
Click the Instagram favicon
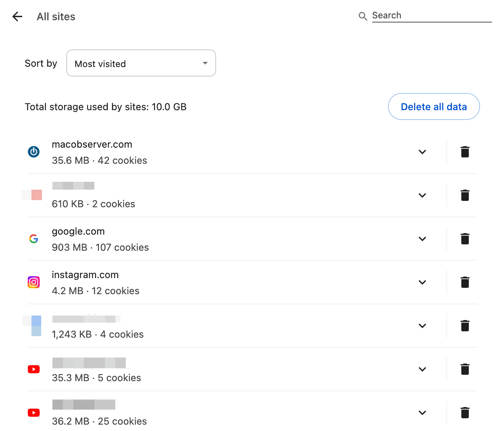[x=34, y=282]
